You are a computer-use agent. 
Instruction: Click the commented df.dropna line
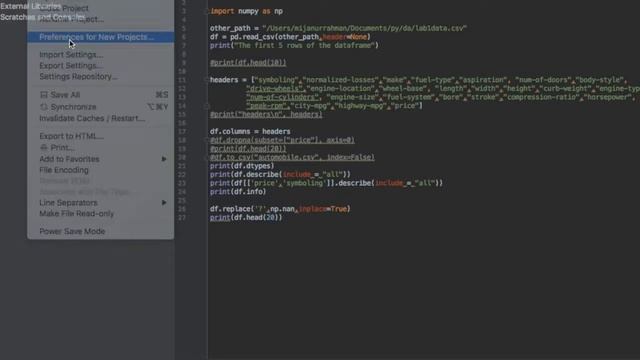point(282,140)
